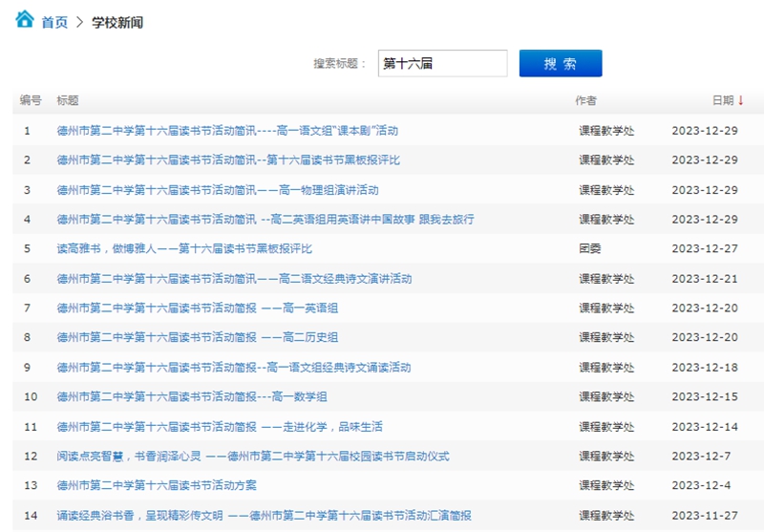
Task: Click the red sort arrow beside 日期
Action: (x=741, y=100)
